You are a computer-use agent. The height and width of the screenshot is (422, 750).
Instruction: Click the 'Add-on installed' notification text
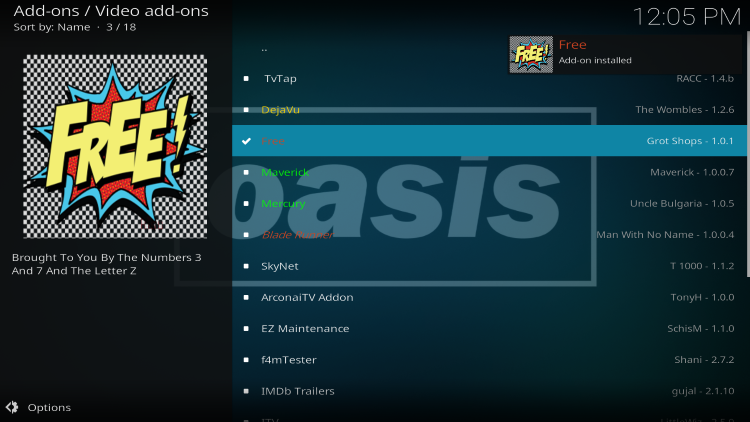coord(595,60)
